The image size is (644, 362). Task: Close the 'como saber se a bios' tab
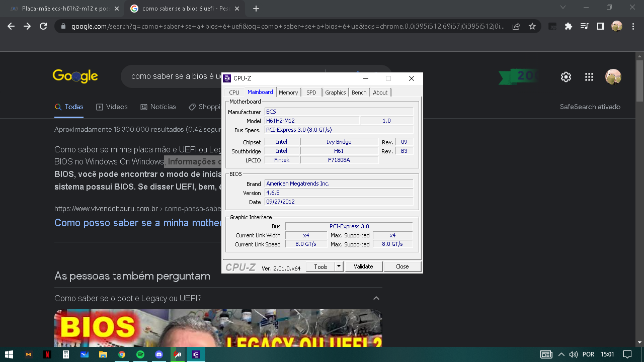point(238,9)
